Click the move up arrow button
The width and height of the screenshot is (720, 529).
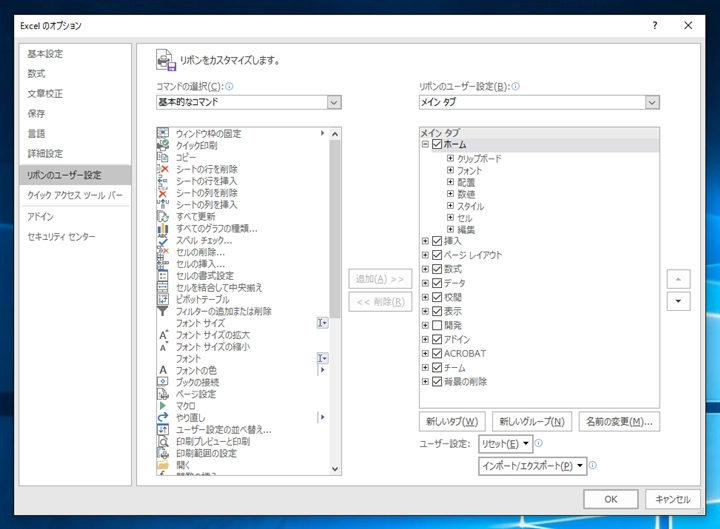coord(678,279)
